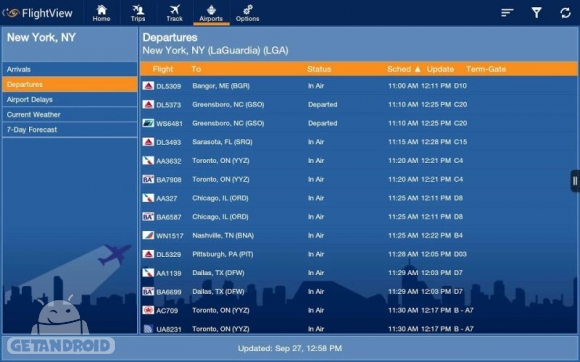
Task: Click Departed status of DL5373
Action: pyautogui.click(x=323, y=105)
